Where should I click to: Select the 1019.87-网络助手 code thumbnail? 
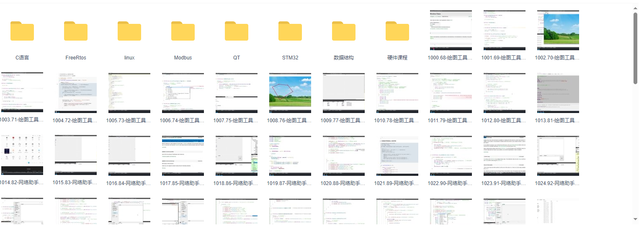[290, 155]
